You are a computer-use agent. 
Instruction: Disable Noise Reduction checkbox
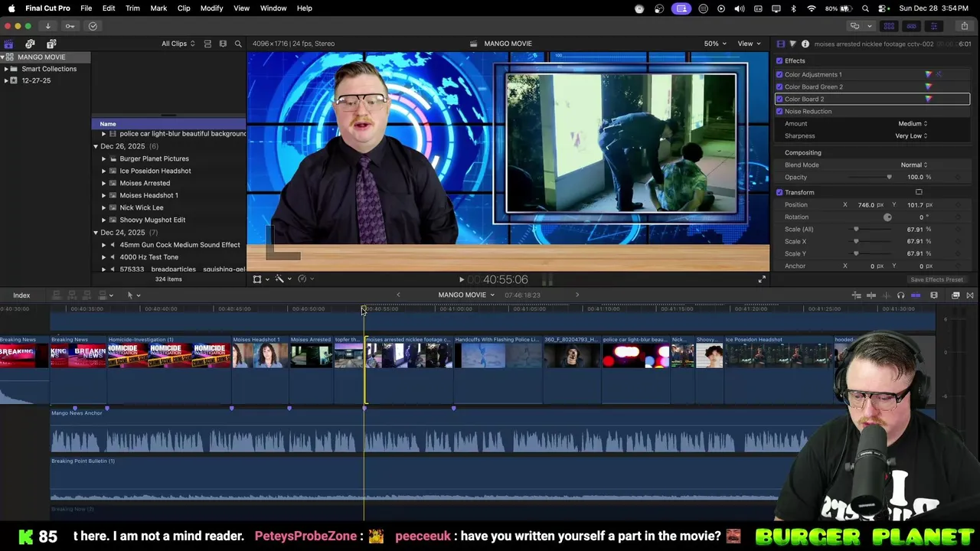pyautogui.click(x=779, y=111)
